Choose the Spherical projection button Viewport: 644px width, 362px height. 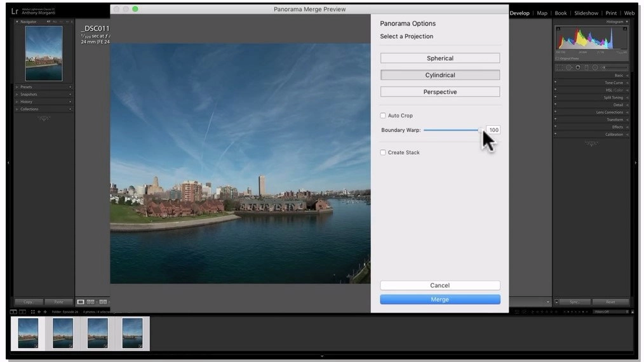(440, 58)
